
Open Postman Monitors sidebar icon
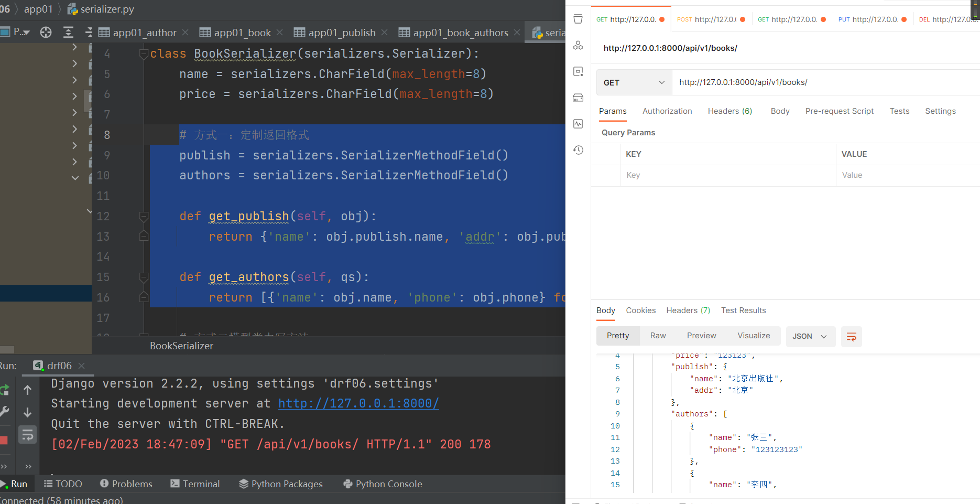[x=578, y=124]
